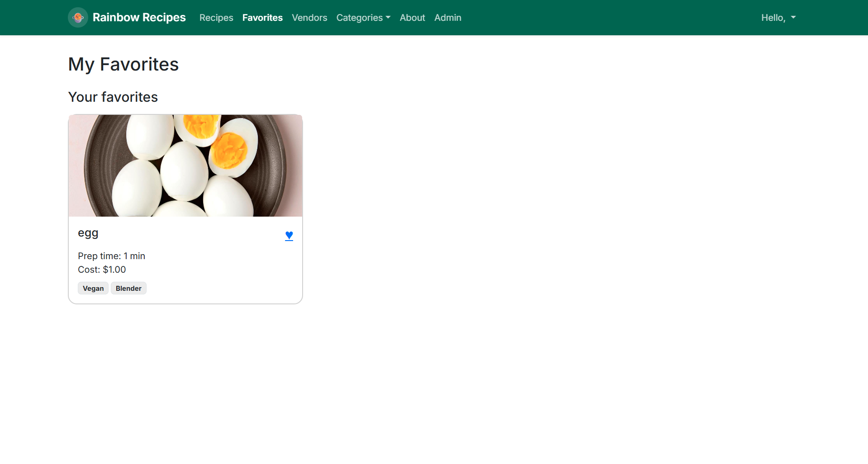Screen dimensions: 868x464
Task: Click the My Favorites page heading
Action: coord(123,64)
